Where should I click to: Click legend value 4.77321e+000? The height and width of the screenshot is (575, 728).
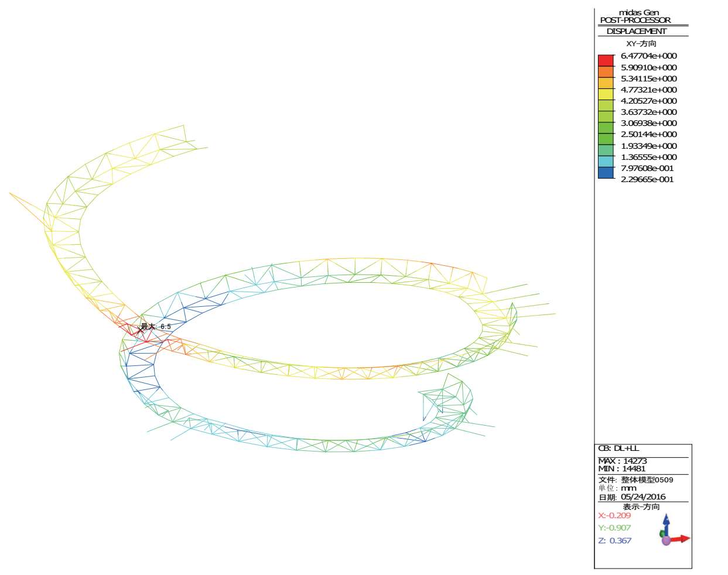[648, 90]
